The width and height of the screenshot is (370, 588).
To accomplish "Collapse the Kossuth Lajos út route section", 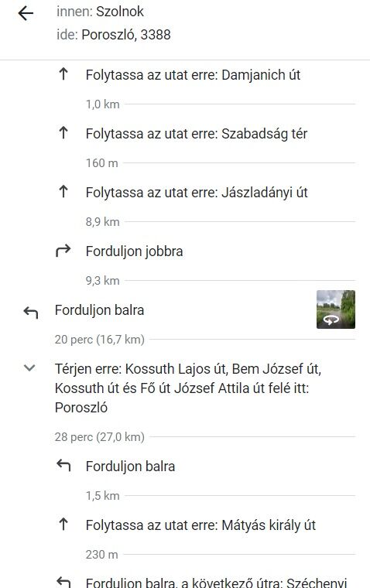I will [29, 367].
